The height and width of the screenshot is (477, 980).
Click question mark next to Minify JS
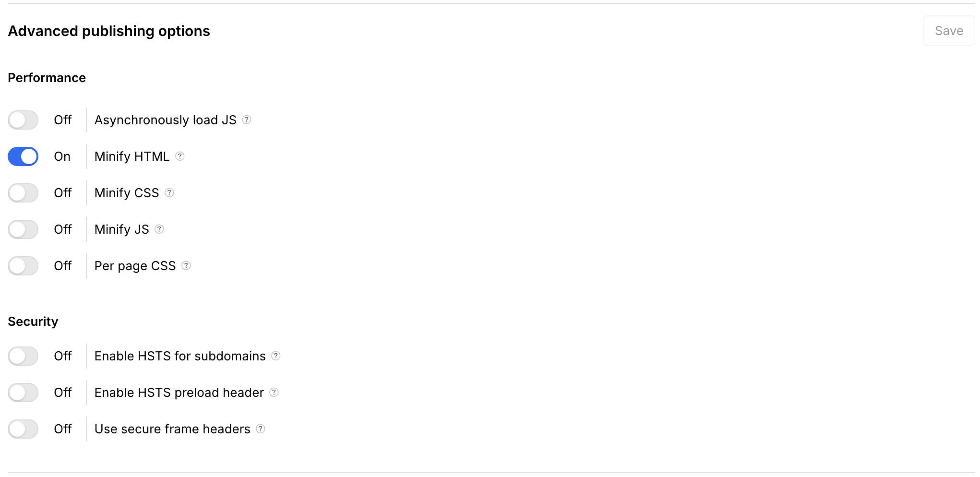159,229
